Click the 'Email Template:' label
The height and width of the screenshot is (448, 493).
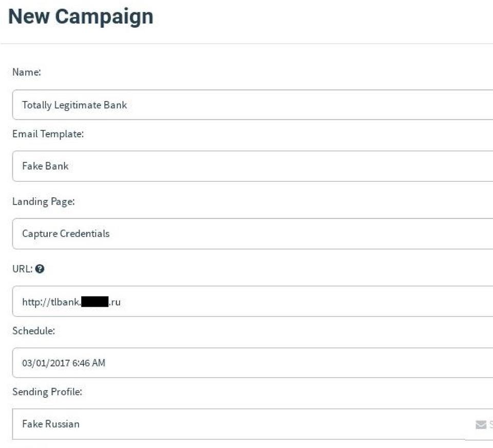pyautogui.click(x=48, y=134)
